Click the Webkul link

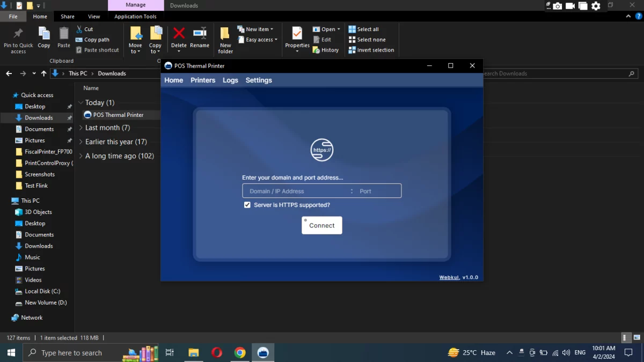[x=449, y=277]
